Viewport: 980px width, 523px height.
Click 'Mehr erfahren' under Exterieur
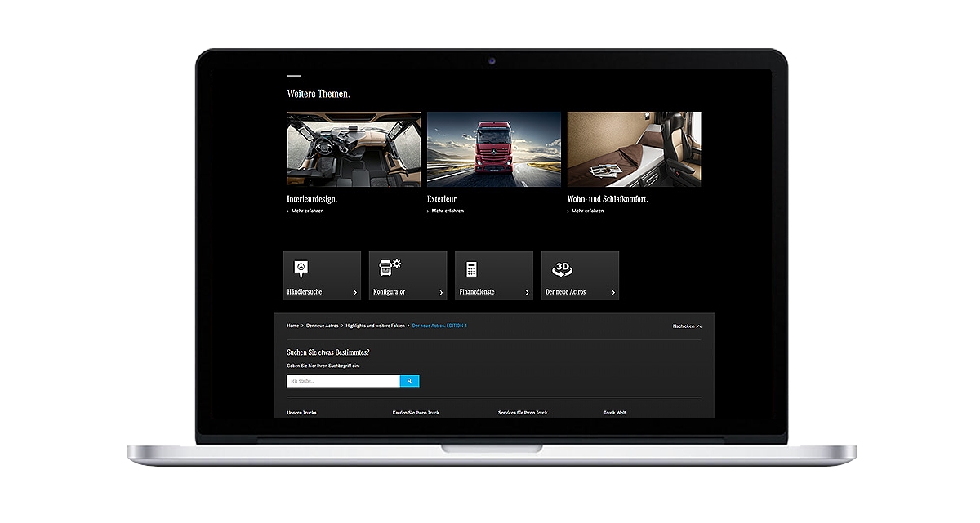pyautogui.click(x=448, y=211)
